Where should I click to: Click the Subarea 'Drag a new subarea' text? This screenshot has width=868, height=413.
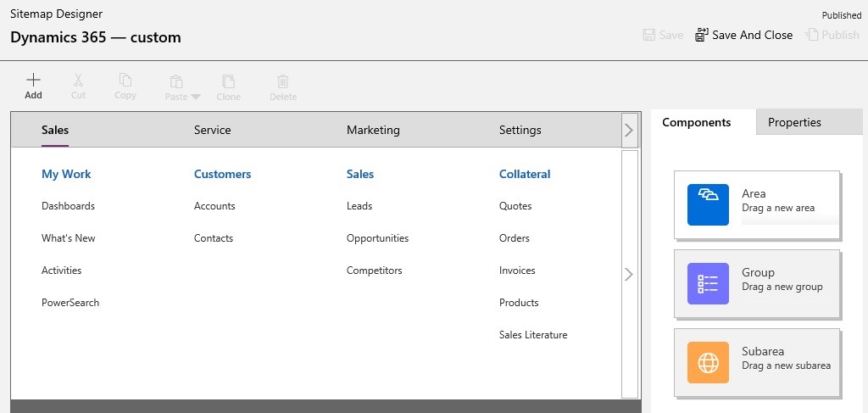point(786,366)
